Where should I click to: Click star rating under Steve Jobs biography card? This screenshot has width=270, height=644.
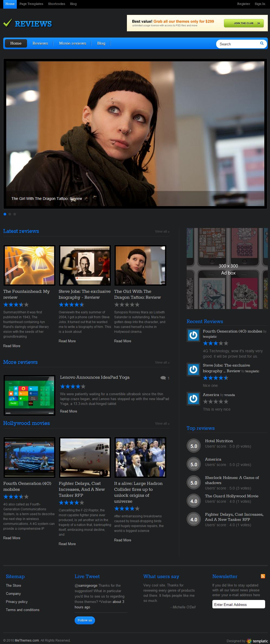pyautogui.click(x=71, y=305)
